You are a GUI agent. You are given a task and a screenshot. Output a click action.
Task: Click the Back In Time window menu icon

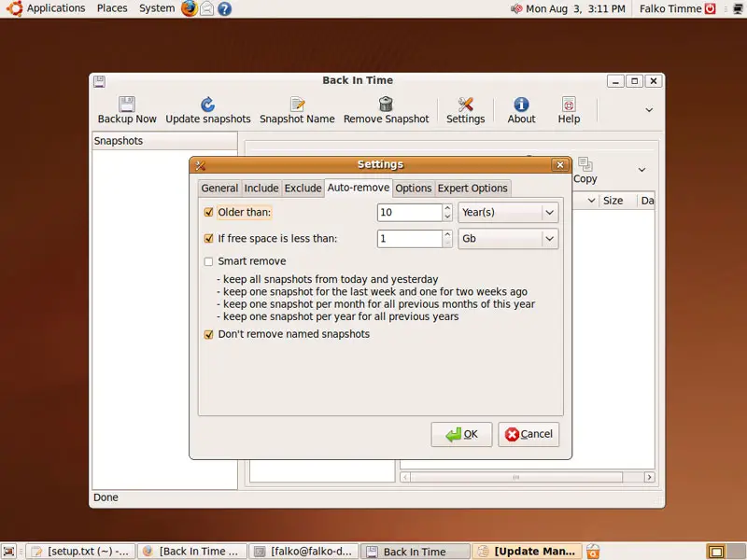[99, 81]
